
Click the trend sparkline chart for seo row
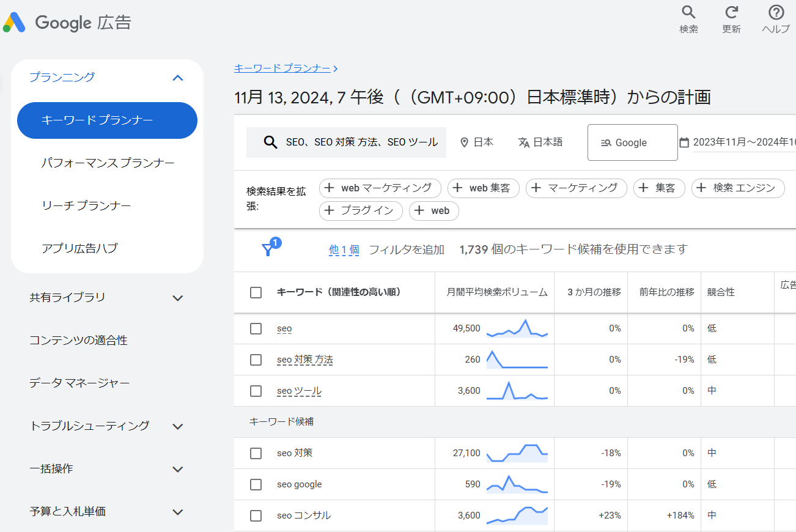click(517, 328)
